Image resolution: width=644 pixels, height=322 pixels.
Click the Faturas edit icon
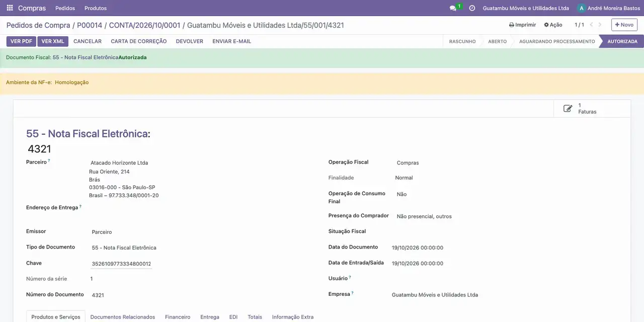point(568,108)
